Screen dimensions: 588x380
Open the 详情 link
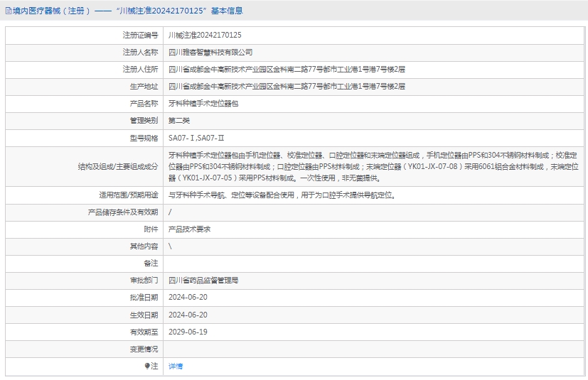pos(175,367)
